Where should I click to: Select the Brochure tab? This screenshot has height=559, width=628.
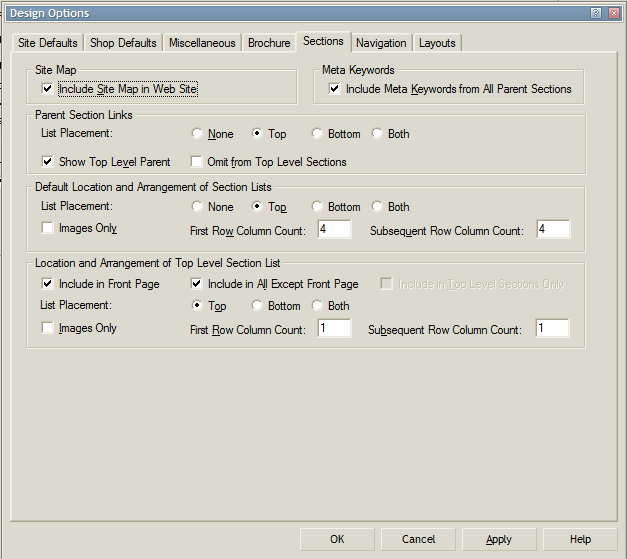click(269, 43)
